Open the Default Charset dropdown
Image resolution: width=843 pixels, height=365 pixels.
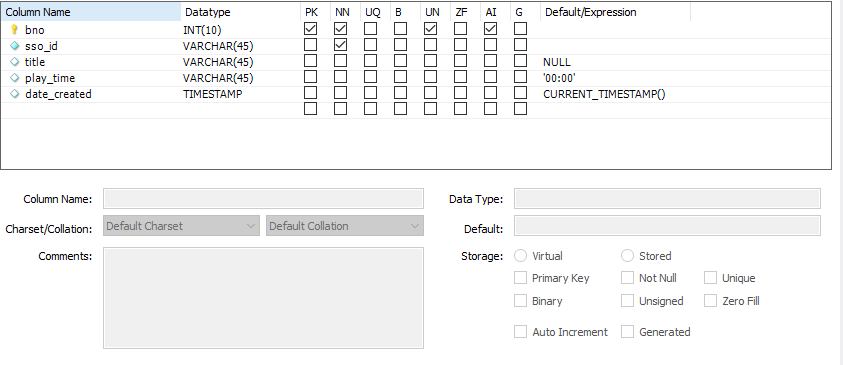[x=181, y=226]
